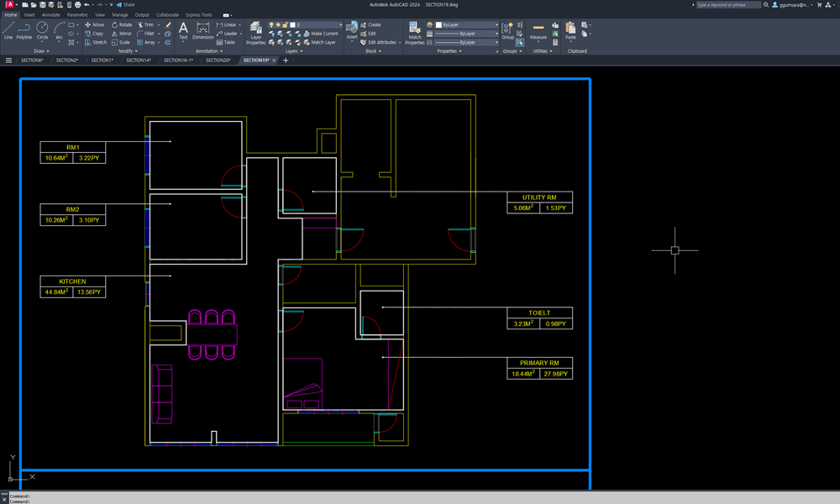Switch to the Annotate ribbon tab

[x=51, y=15]
